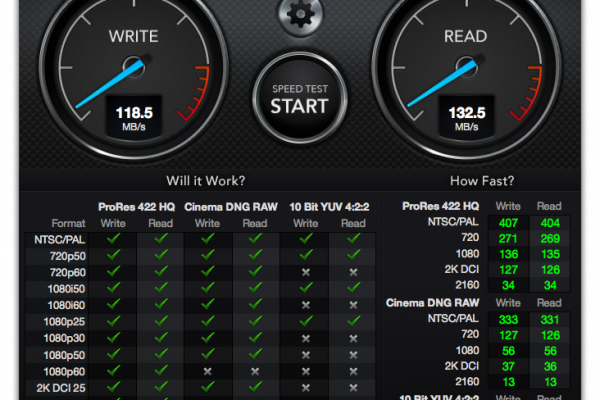Click the 1080p60 Cinema DNG RAW Write cross
Screen dimensions: 600x400
point(208,369)
